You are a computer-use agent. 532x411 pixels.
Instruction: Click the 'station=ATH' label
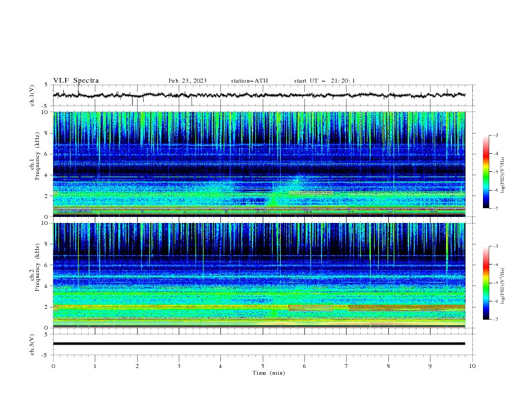249,81
